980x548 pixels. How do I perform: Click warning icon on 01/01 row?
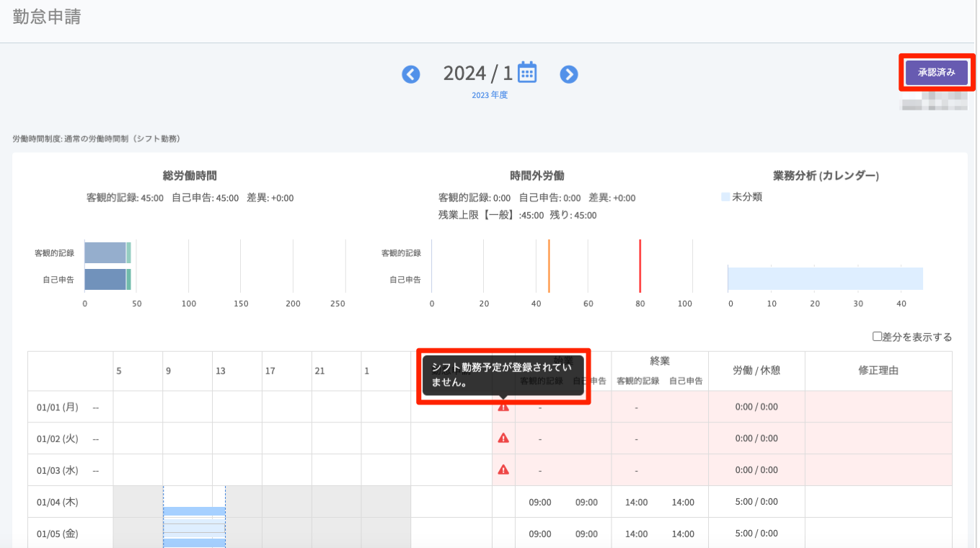tap(503, 407)
